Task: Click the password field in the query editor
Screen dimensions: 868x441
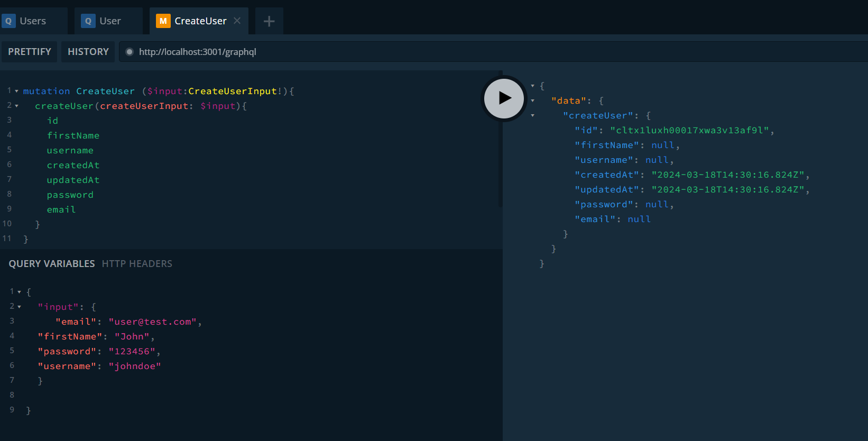Action: pos(70,195)
